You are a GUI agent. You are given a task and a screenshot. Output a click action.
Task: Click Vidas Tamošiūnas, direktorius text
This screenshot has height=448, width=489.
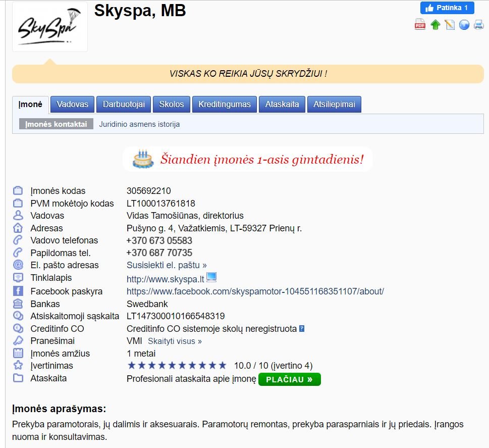pyautogui.click(x=185, y=216)
